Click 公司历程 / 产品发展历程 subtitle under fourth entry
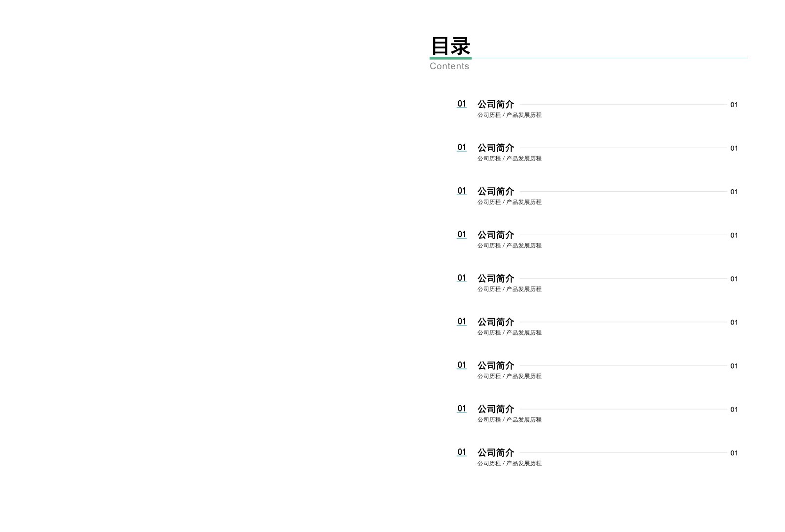785x532 pixels. point(510,246)
